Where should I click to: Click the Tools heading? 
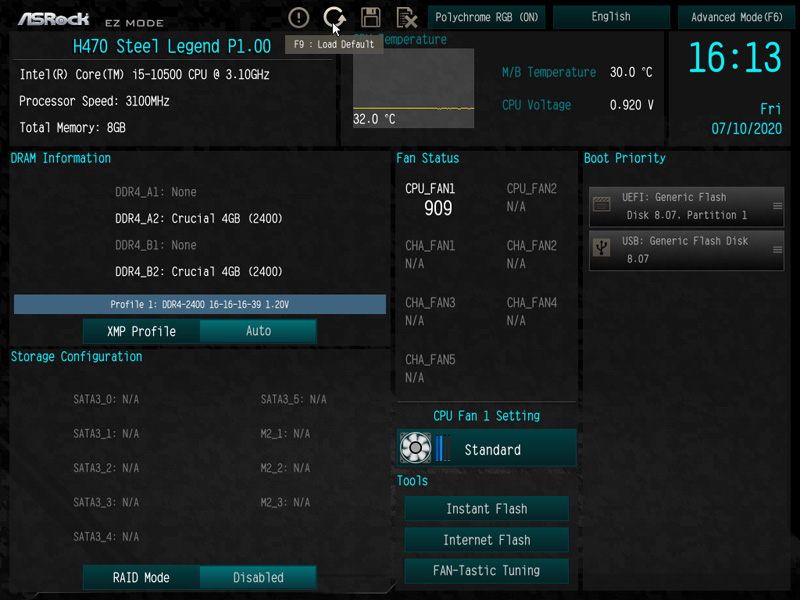412,481
